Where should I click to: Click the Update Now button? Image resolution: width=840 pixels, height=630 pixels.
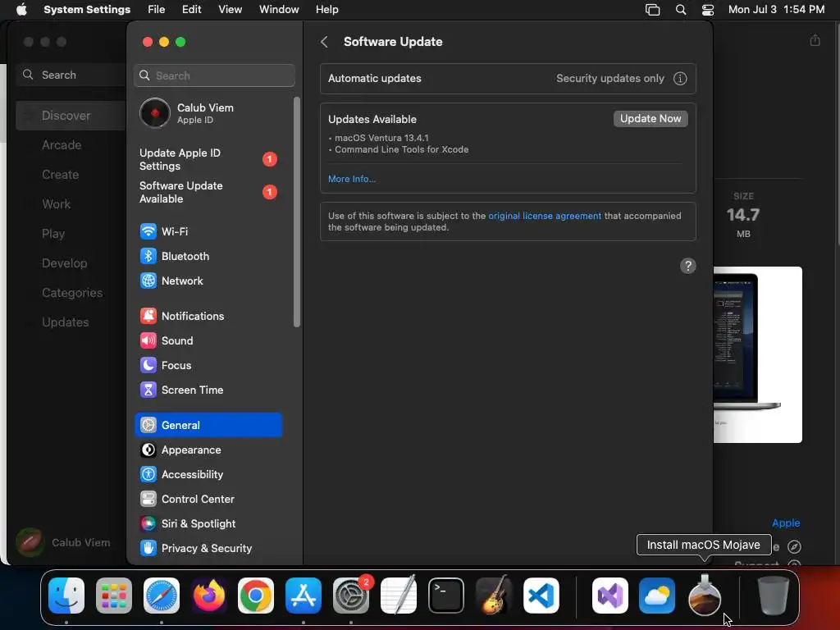[651, 118]
